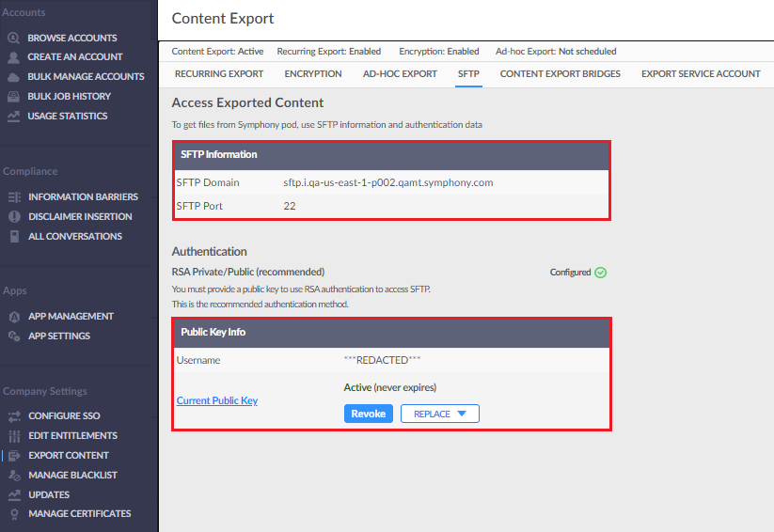774x532 pixels.
Task: Select the Ad-Hoc Export tab
Action: click(400, 73)
